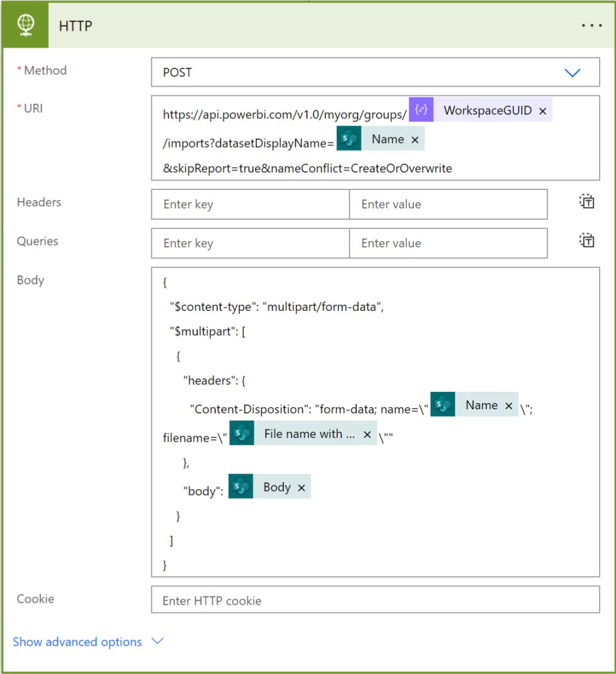Open the HTTP action's more options menu
This screenshot has height=674, width=616.
[592, 25]
